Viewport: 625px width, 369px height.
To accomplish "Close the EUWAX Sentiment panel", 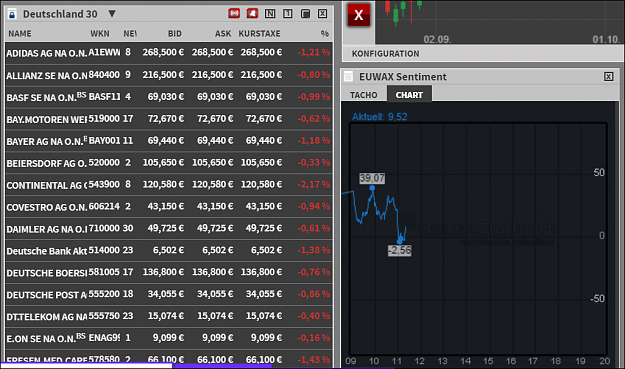I will [608, 77].
